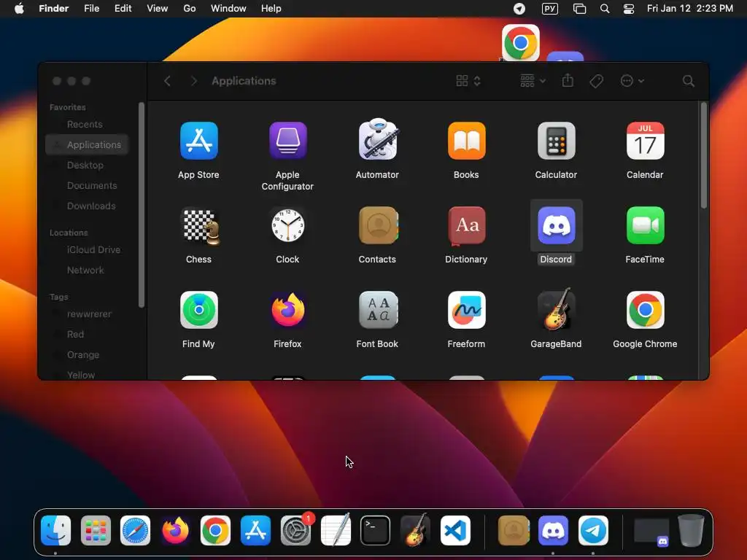Select the Books app icon
Image resolution: width=747 pixels, height=560 pixels.
coord(466,141)
